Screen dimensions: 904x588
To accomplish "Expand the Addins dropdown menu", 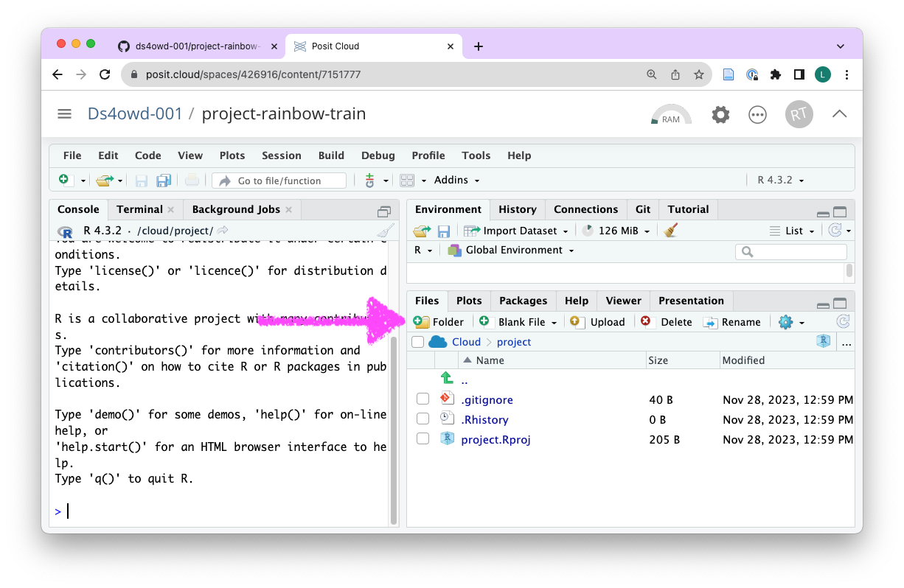I will (456, 181).
